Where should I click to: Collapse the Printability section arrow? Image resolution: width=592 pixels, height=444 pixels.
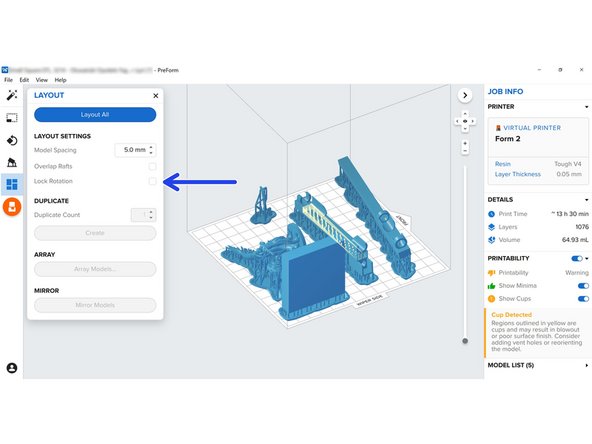click(x=587, y=259)
